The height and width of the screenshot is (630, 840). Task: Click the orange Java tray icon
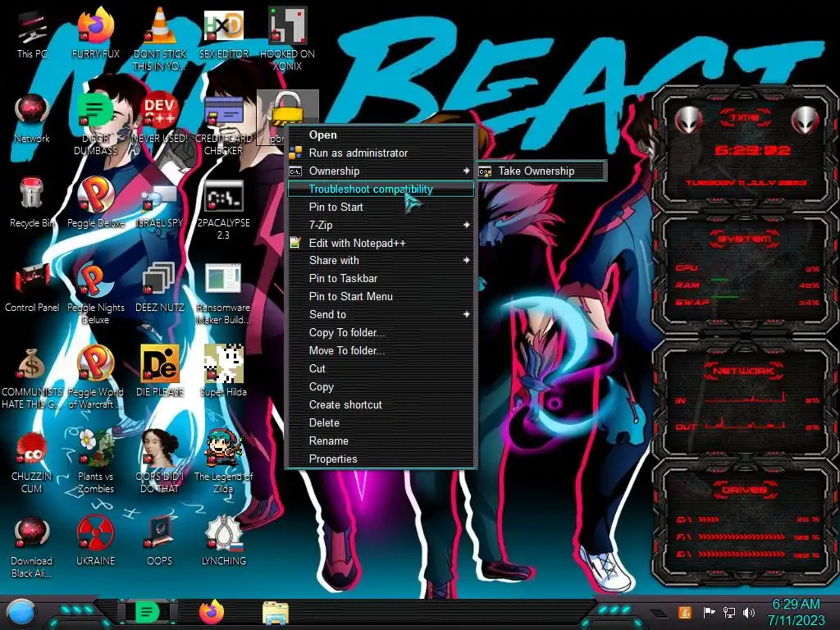click(x=685, y=612)
